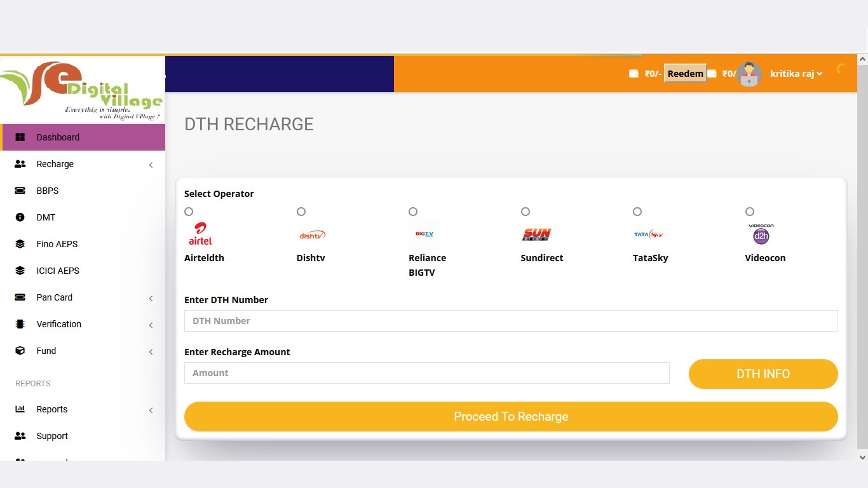This screenshot has height=488, width=868.
Task: Click the Fund box icon
Action: click(x=20, y=351)
